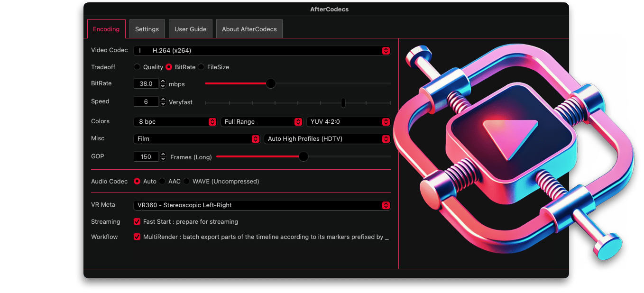Select the FileSize tradeoff option
The height and width of the screenshot is (293, 644).
[x=201, y=67]
